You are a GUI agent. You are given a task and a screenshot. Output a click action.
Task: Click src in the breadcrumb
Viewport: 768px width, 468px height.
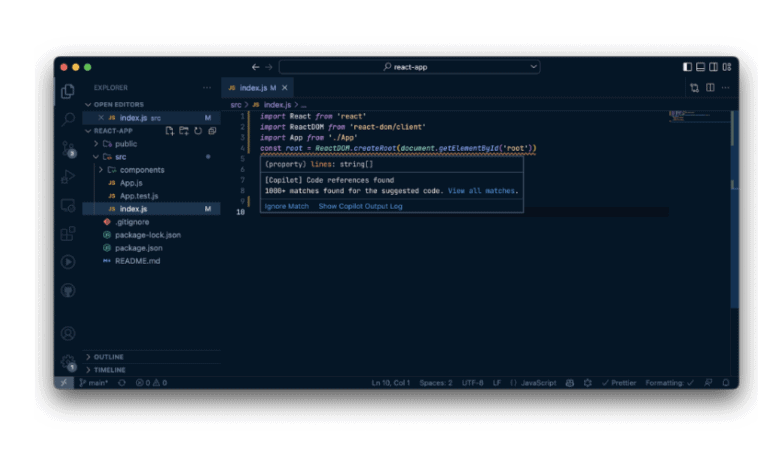point(236,105)
